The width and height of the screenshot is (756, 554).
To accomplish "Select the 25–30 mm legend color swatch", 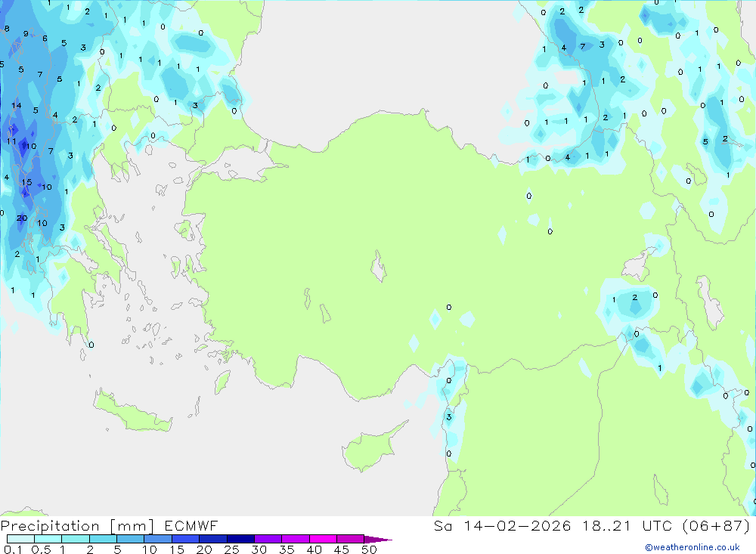I will pyautogui.click(x=240, y=539).
